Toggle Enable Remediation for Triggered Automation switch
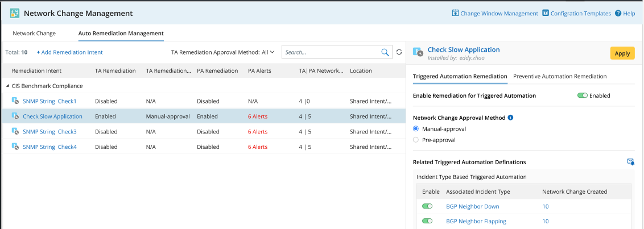644x229 pixels. point(582,95)
